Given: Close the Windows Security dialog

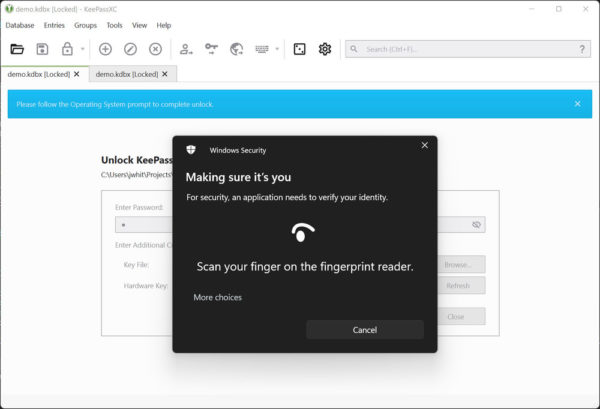Looking at the screenshot, I should pyautogui.click(x=424, y=145).
